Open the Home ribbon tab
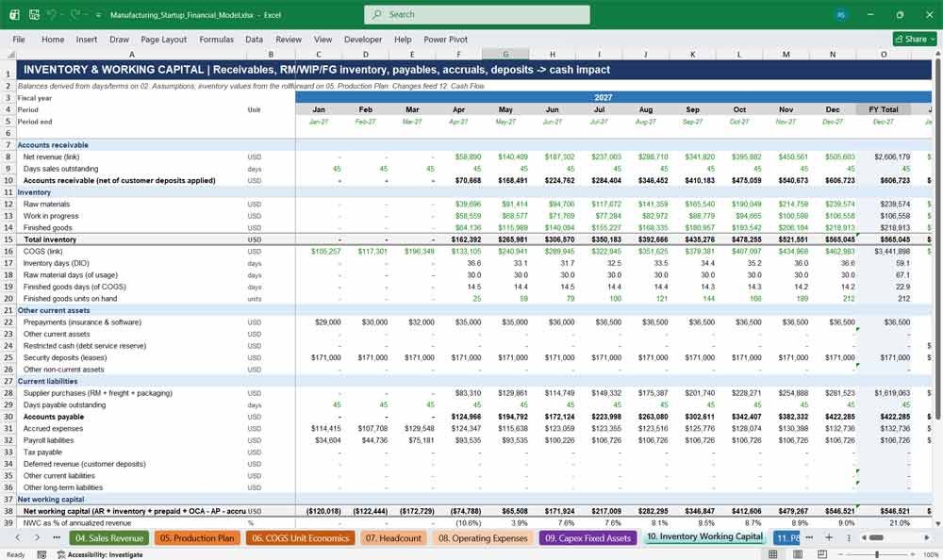This screenshot has width=943, height=560. 53,39
